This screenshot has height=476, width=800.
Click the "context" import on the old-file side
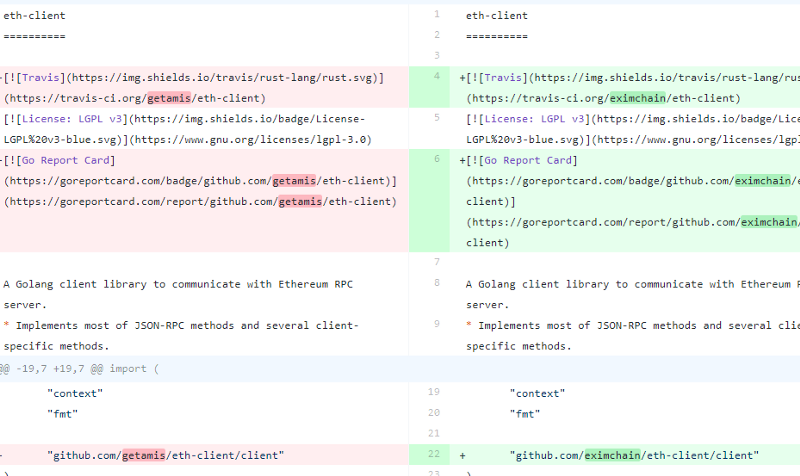click(75, 393)
